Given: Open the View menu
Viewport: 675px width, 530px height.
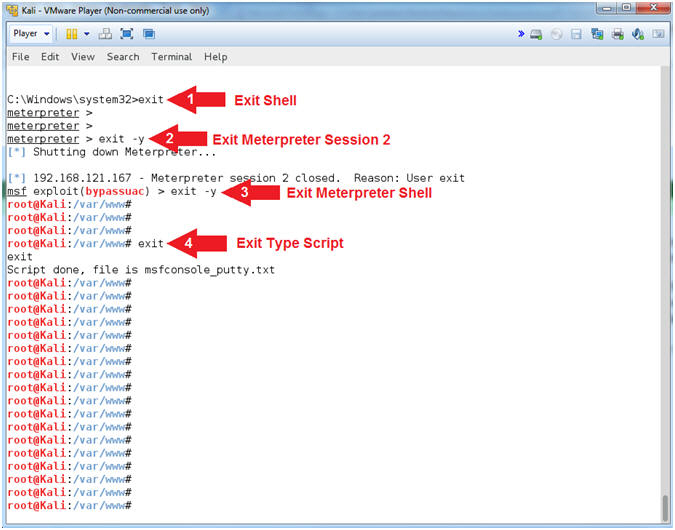Looking at the screenshot, I should 83,57.
